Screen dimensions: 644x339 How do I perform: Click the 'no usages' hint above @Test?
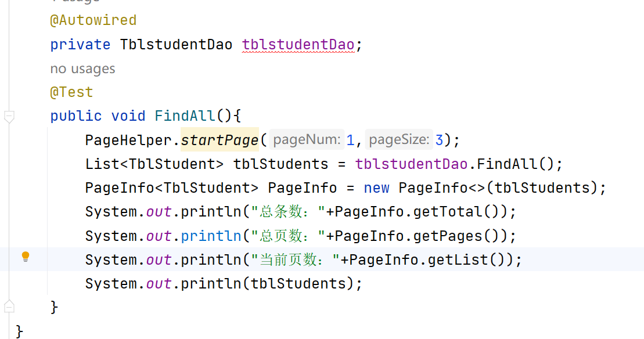(x=82, y=69)
